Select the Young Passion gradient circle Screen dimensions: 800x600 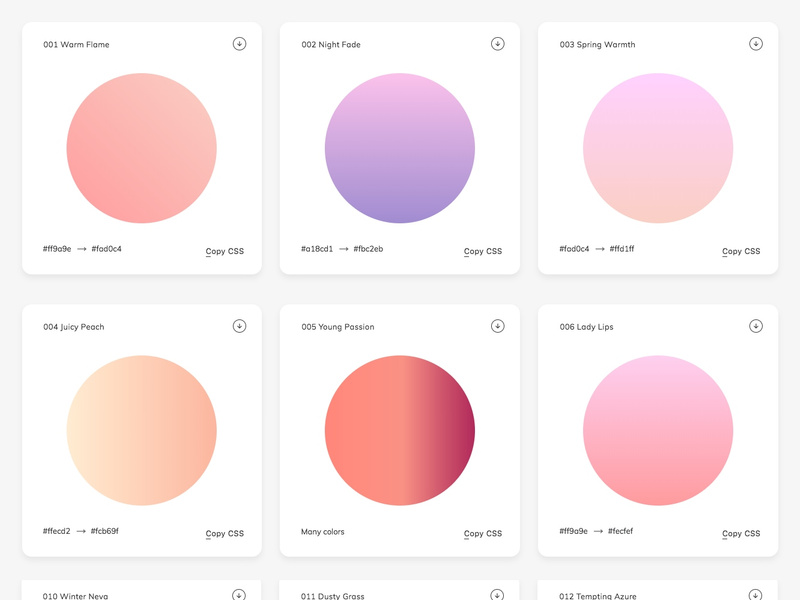400,430
